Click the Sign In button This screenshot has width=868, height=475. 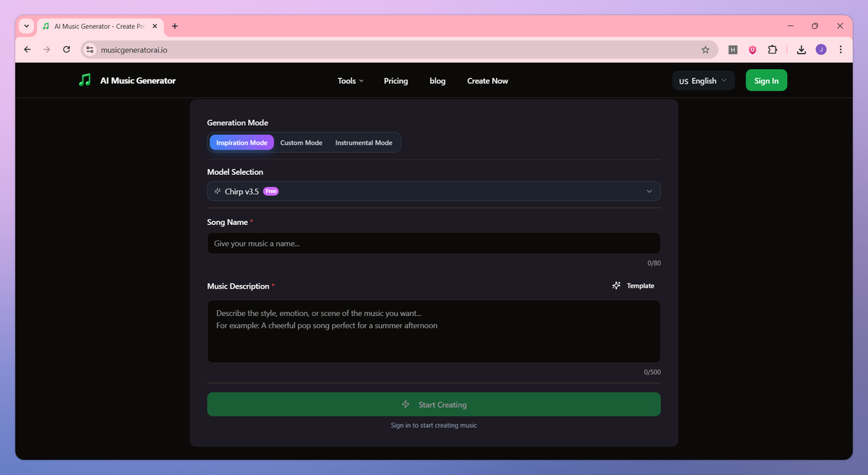click(766, 81)
